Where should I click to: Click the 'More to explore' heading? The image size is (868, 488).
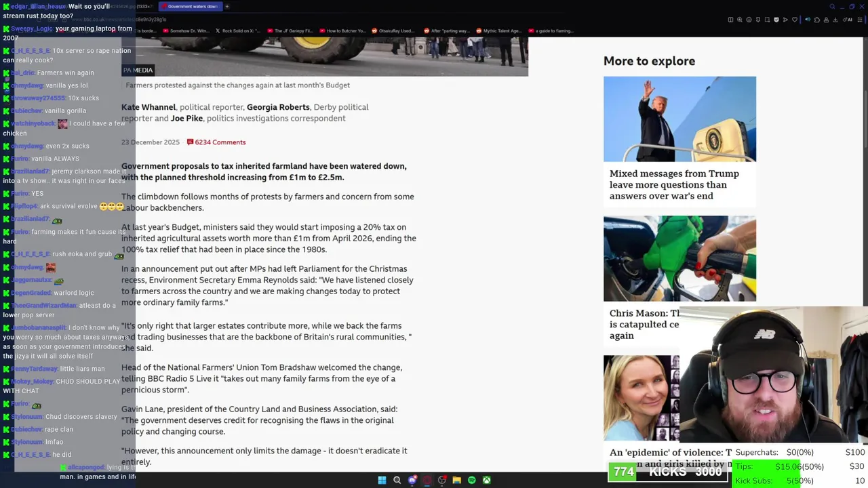click(x=649, y=61)
